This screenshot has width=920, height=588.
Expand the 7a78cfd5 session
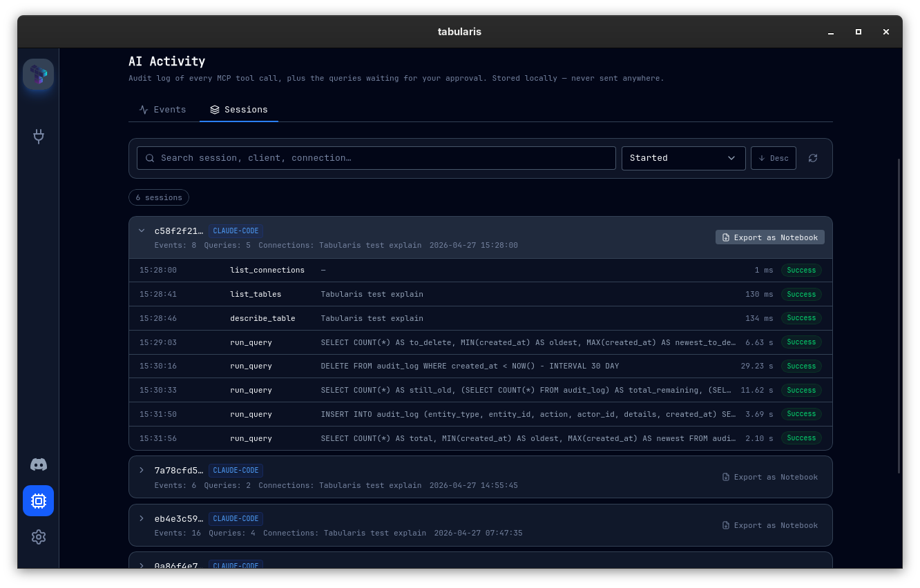[x=142, y=470]
